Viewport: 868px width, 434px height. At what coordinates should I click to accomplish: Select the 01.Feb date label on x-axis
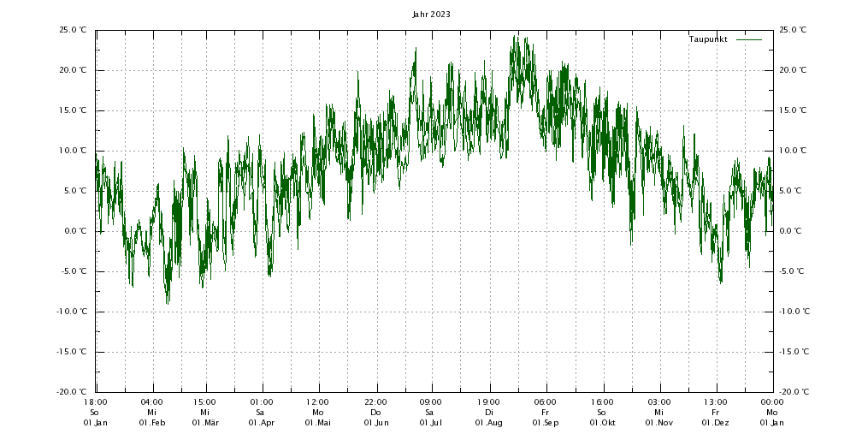[x=151, y=423]
